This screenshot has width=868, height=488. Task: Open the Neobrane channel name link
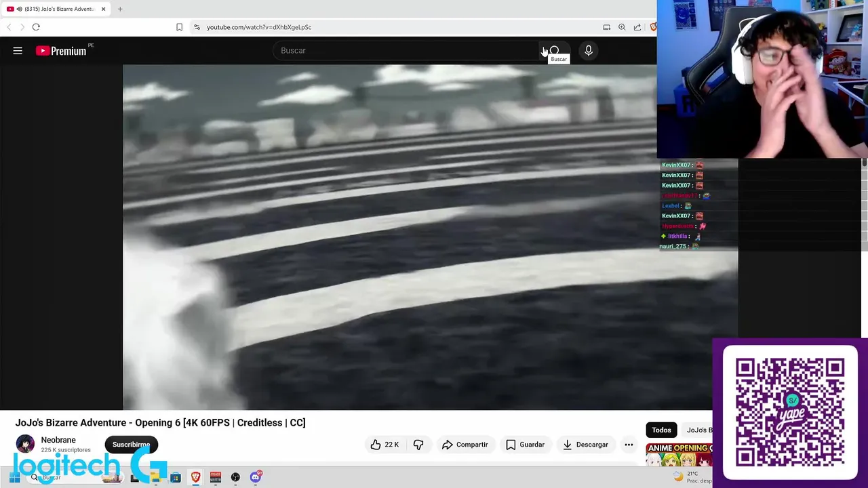point(58,440)
